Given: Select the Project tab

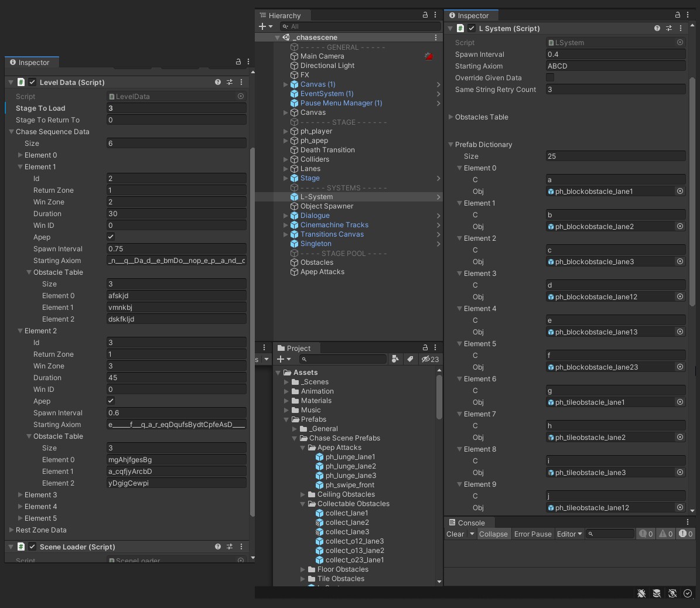Looking at the screenshot, I should point(294,348).
